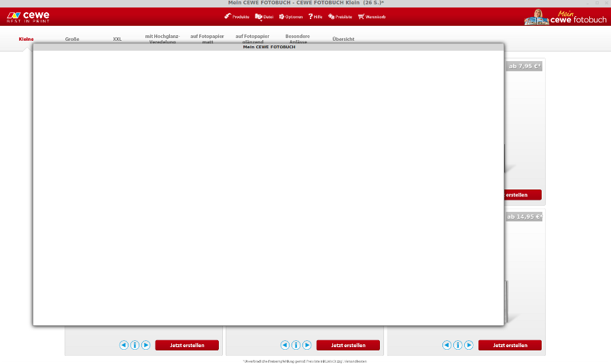Viewport: 611px width, 364px height.
Task: Show previous image on right bottom card
Action: (x=447, y=345)
